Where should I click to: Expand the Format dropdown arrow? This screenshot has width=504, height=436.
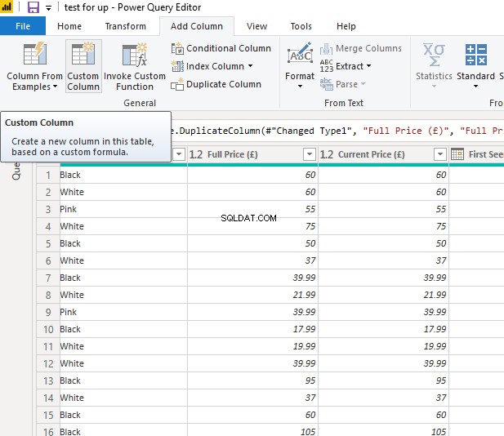pyautogui.click(x=300, y=86)
